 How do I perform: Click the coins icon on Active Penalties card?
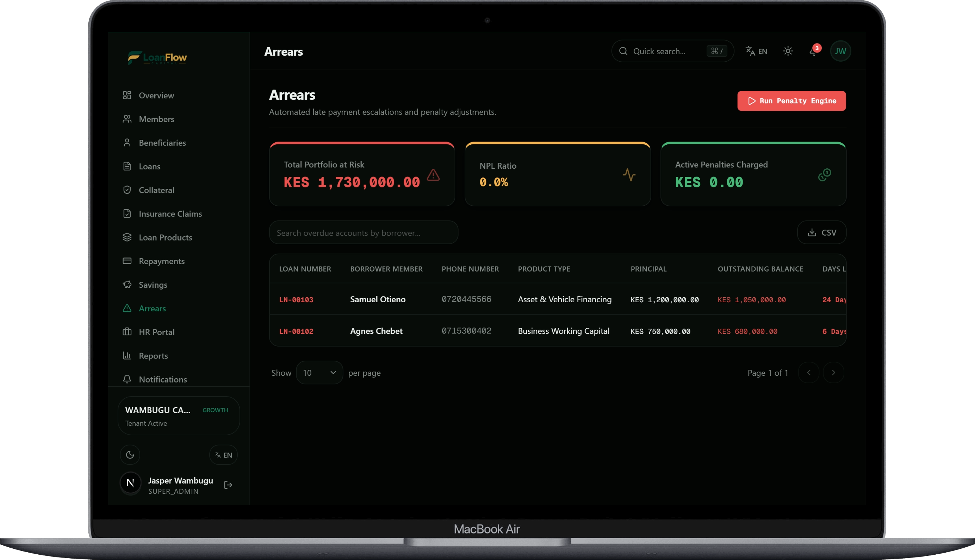pos(825,175)
